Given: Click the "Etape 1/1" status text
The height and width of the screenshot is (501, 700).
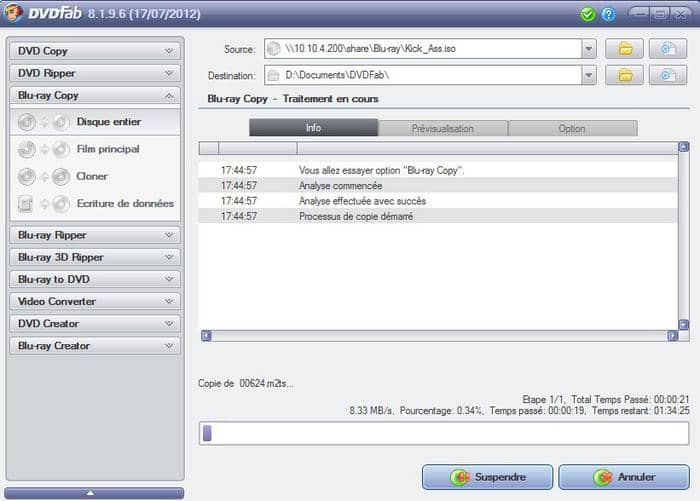Looking at the screenshot, I should (543, 399).
